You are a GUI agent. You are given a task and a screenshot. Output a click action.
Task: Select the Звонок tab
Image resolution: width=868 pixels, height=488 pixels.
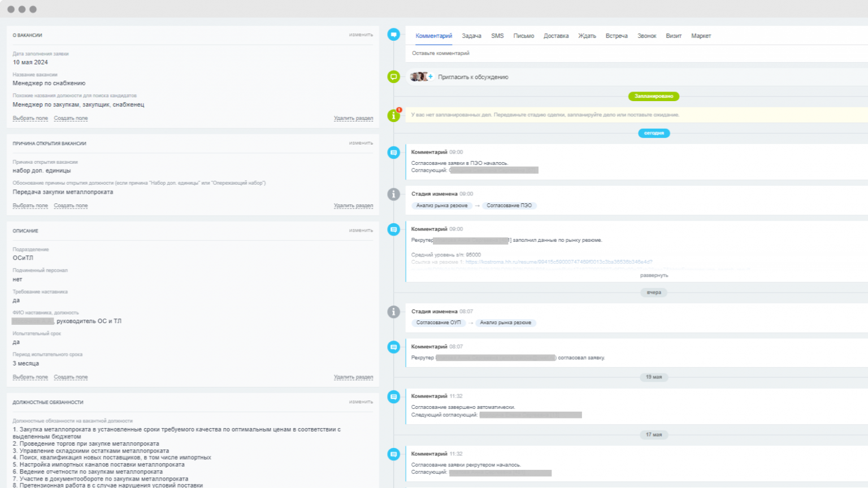point(646,36)
